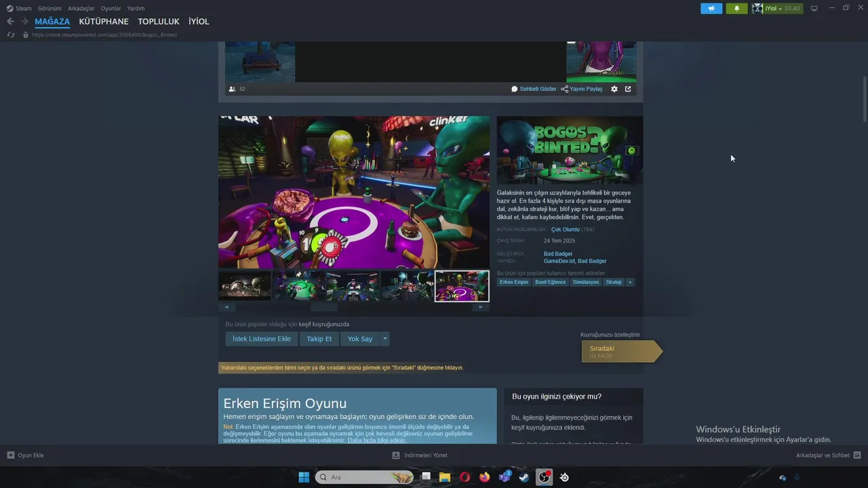Launch Opera from taskbar
This screenshot has height=488, width=868.
465,477
